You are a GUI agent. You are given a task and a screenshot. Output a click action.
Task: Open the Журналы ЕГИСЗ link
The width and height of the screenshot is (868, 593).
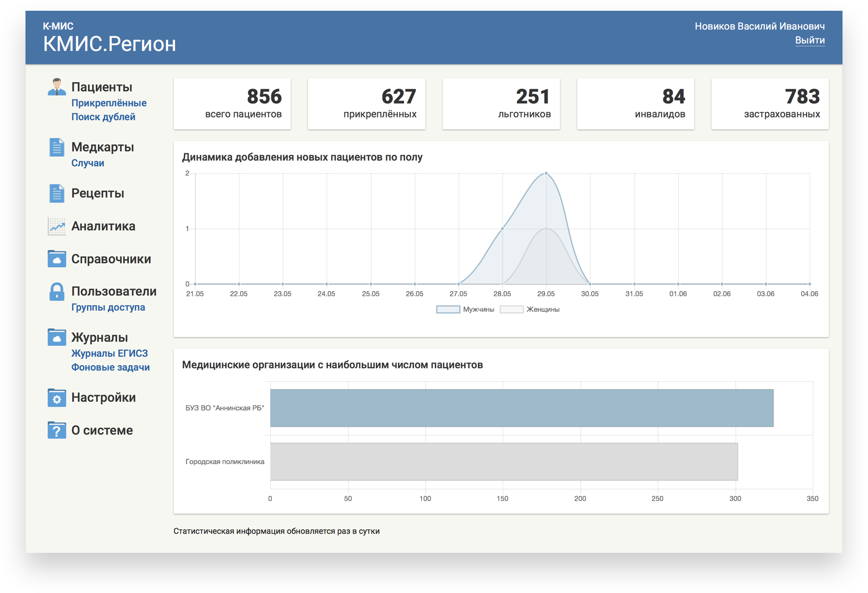tap(109, 353)
